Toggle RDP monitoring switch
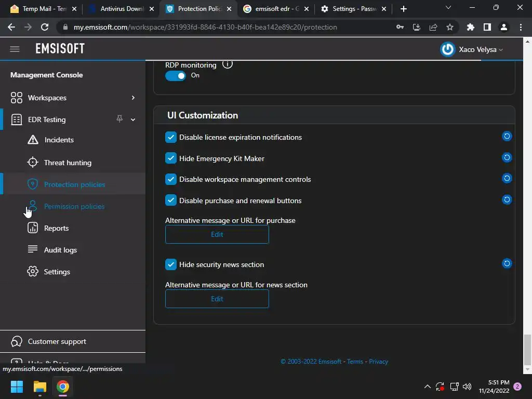Viewport: 532px width, 399px height. click(176, 76)
